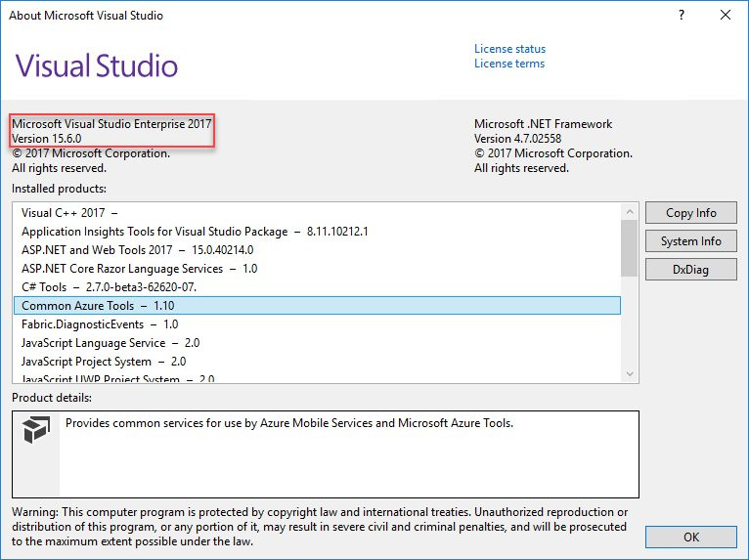Image resolution: width=749 pixels, height=560 pixels.
Task: Select ASP.NET Core Razor Language Services row
Action: click(x=317, y=269)
